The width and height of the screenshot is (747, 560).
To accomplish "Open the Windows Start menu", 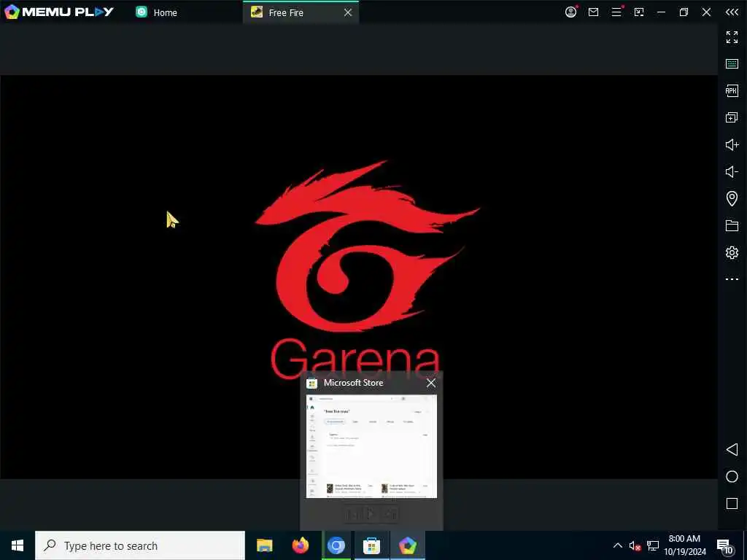I will (x=18, y=545).
